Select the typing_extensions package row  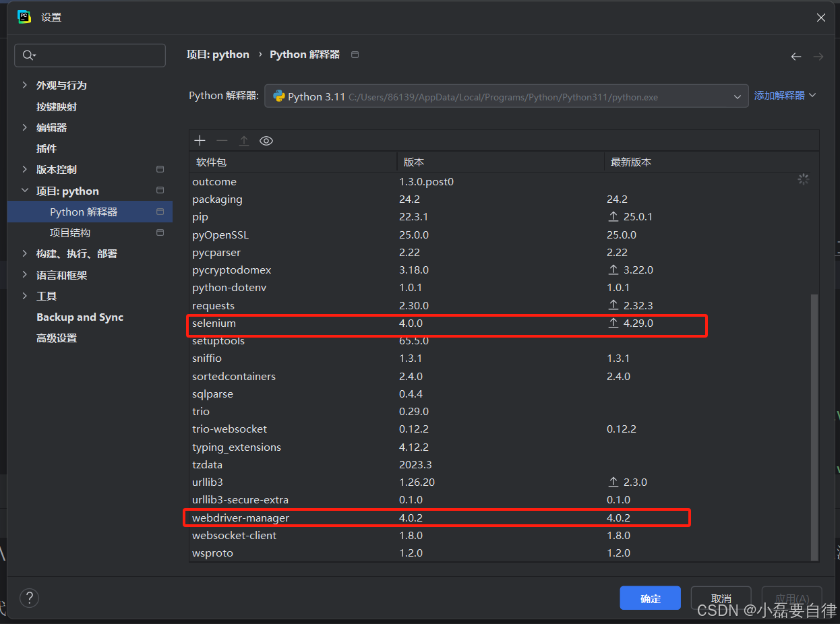click(500, 447)
